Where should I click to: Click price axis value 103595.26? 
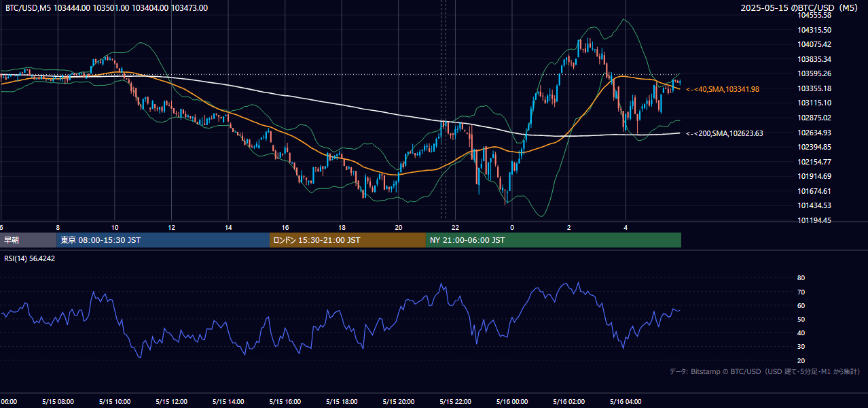814,73
